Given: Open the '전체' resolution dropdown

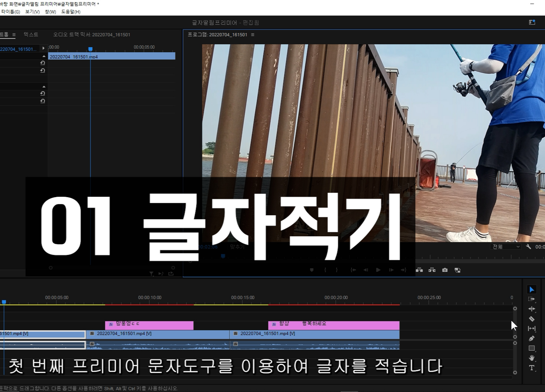Looking at the screenshot, I should [x=505, y=246].
